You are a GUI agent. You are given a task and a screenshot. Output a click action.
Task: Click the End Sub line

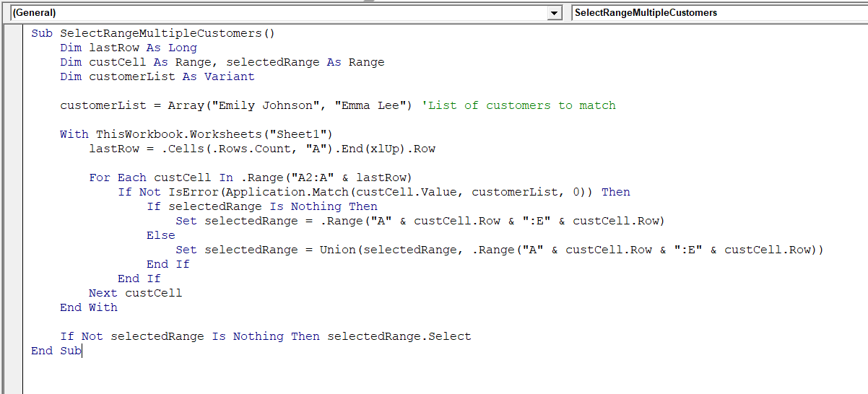click(x=56, y=351)
